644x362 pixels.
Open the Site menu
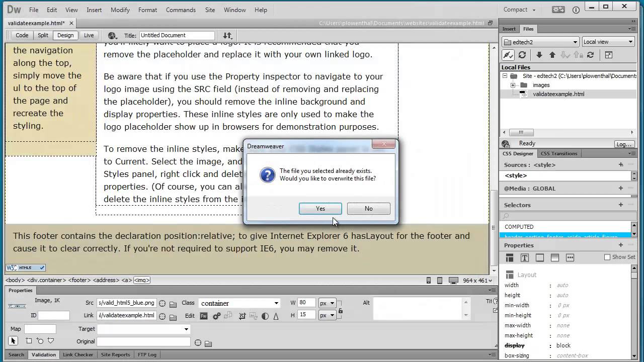(x=210, y=10)
